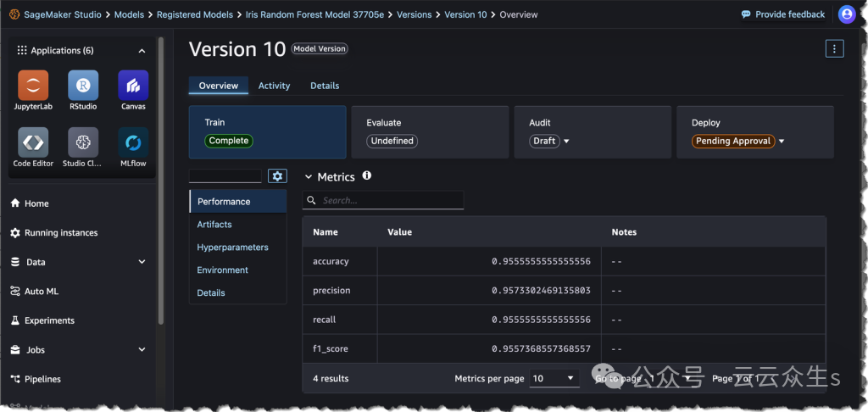Viewport: 868px width, 412px height.
Task: Open the Metrics per page dropdown
Action: [x=554, y=378]
